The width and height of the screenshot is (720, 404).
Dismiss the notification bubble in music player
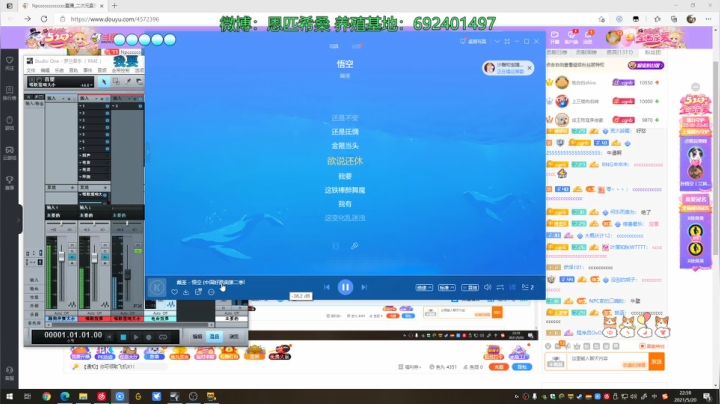529,68
